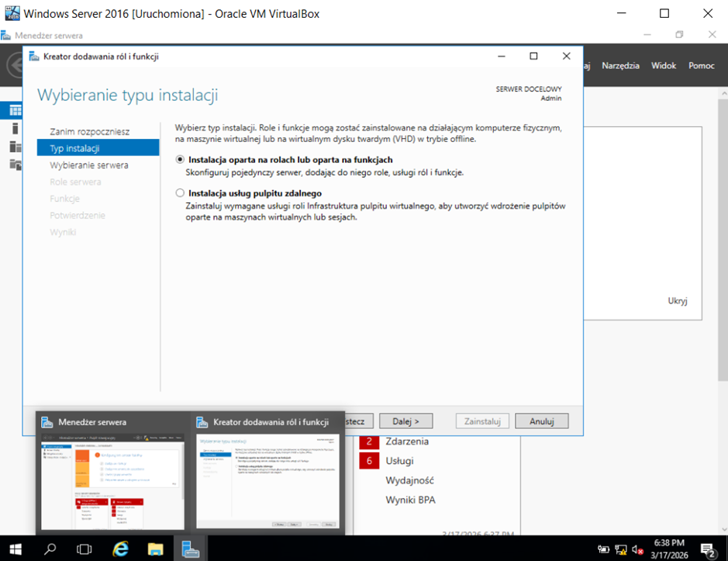
Task: Click the Server Manager taskbar icon
Action: (191, 549)
